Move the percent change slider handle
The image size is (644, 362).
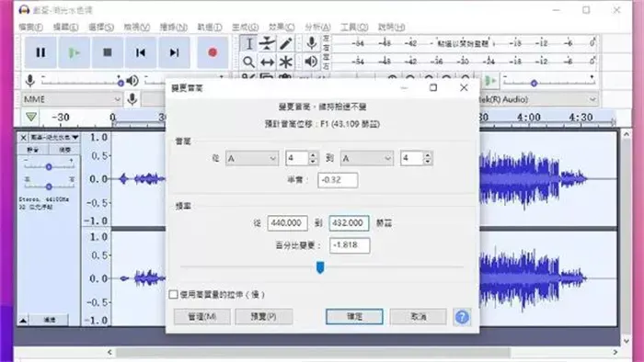pos(320,267)
